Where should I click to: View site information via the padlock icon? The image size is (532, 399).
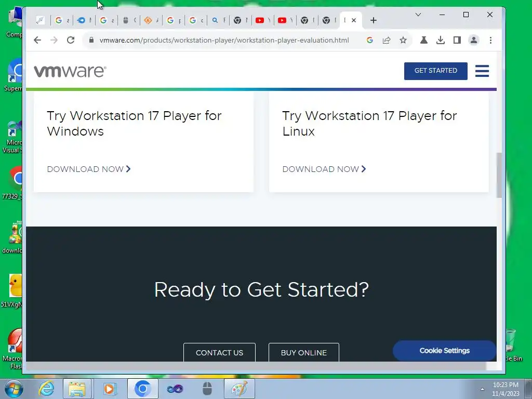pos(91,40)
